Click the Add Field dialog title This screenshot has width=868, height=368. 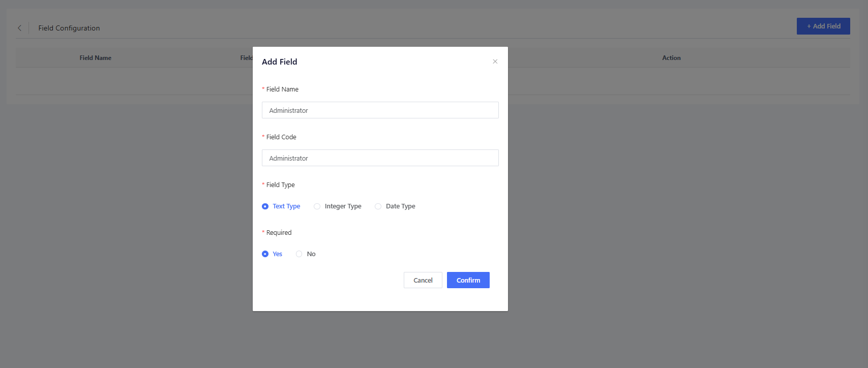[x=279, y=62]
